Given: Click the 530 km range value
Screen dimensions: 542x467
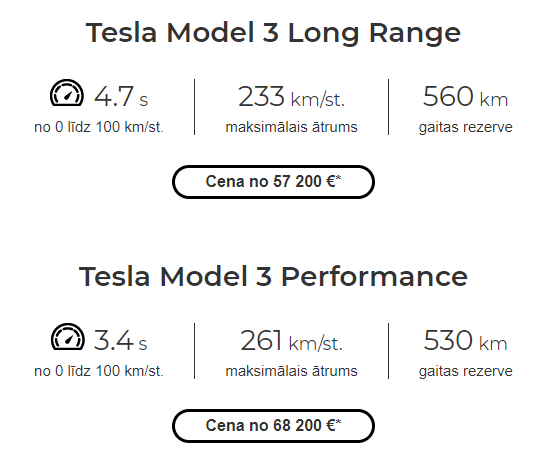Looking at the screenshot, I should click(x=465, y=340).
